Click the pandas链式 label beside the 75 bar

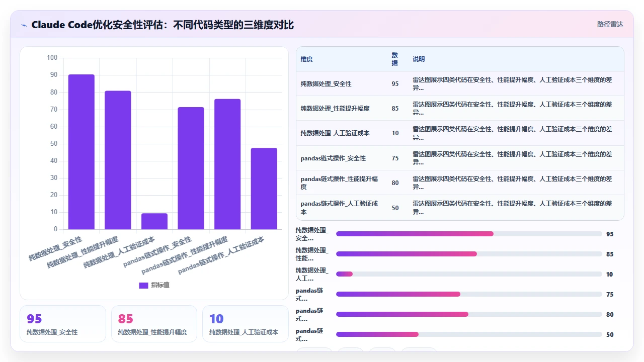[x=309, y=295]
